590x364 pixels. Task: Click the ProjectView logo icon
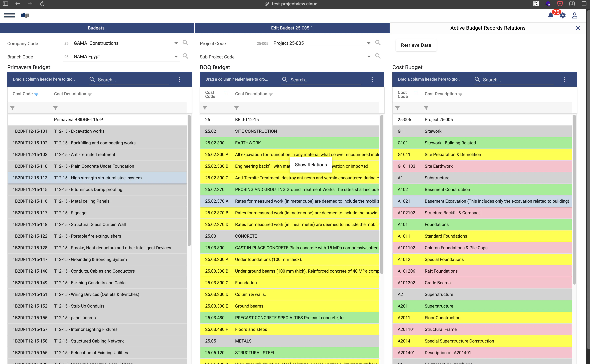click(25, 15)
